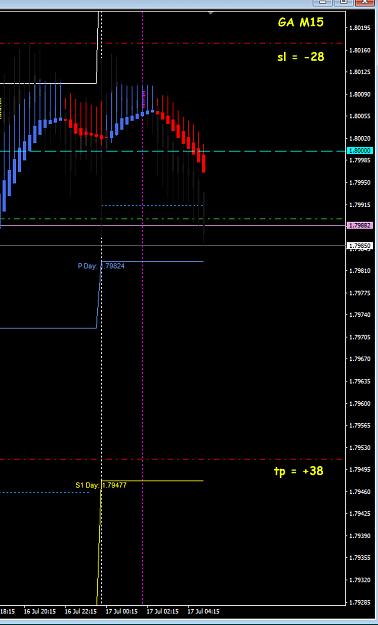Click the 1.79950 price axis value

360,183
